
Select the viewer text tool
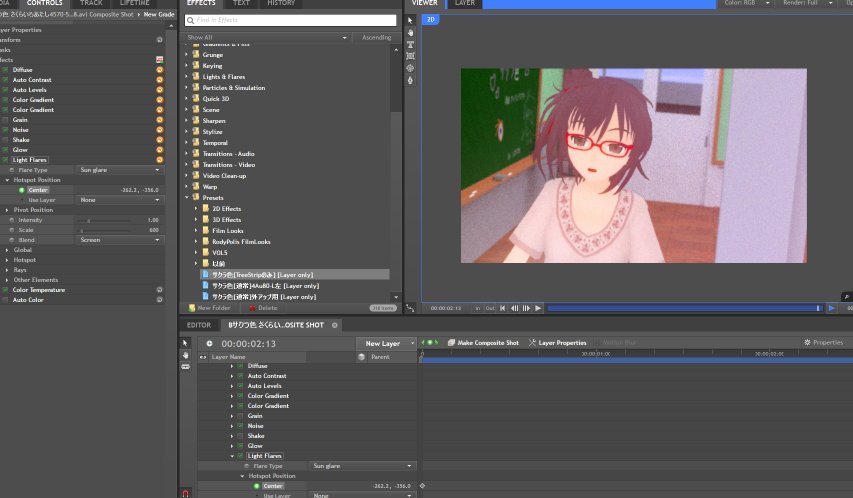410,45
